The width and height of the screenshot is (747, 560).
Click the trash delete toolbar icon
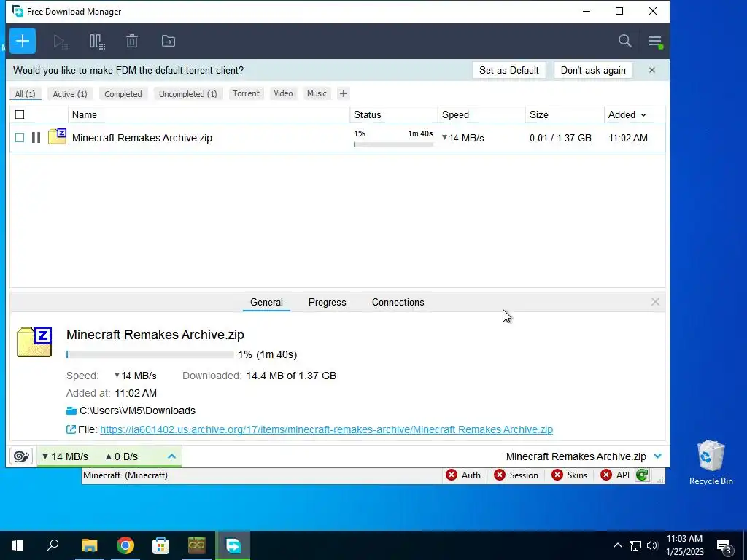coord(132,42)
